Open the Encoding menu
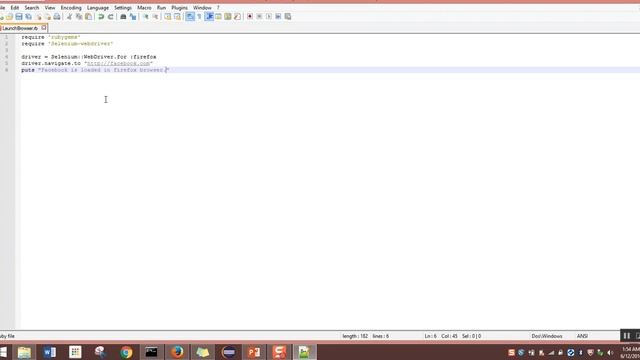This screenshot has height=360, width=640. (71, 8)
